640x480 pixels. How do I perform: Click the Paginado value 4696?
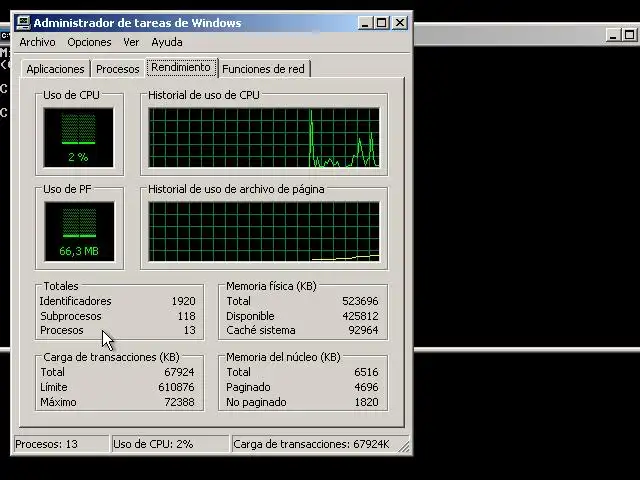[x=366, y=387]
